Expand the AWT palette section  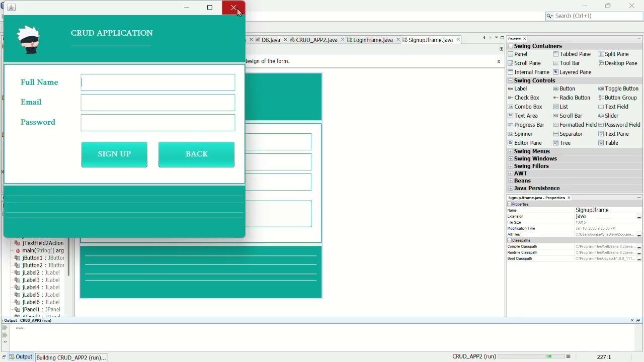pyautogui.click(x=511, y=174)
